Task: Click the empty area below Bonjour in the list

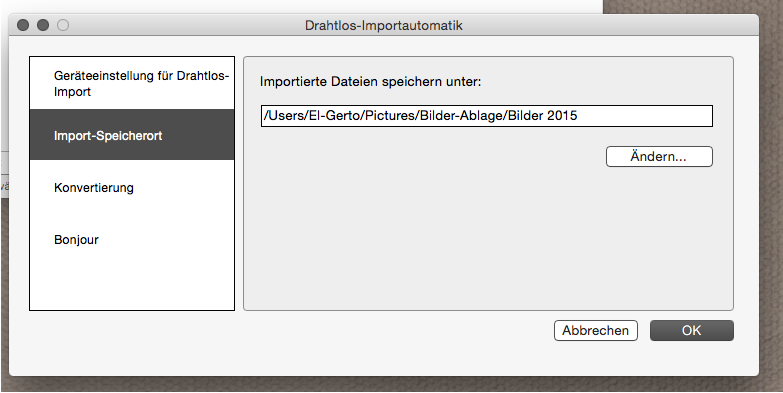Action: click(x=132, y=287)
